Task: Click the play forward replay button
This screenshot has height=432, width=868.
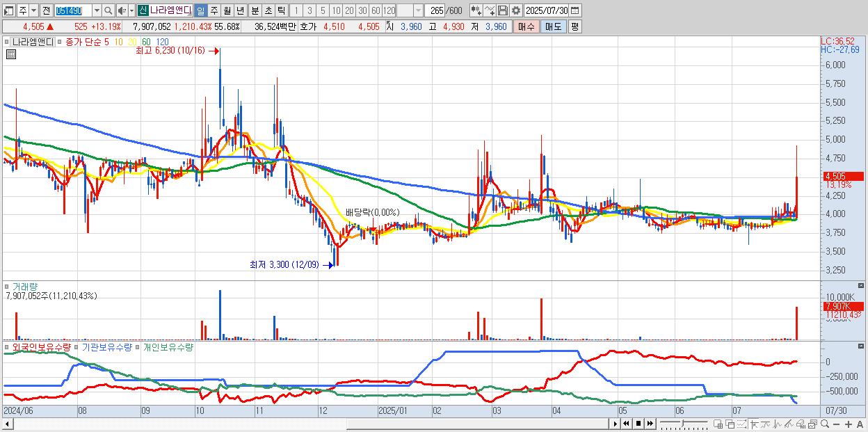Action: pos(615,424)
